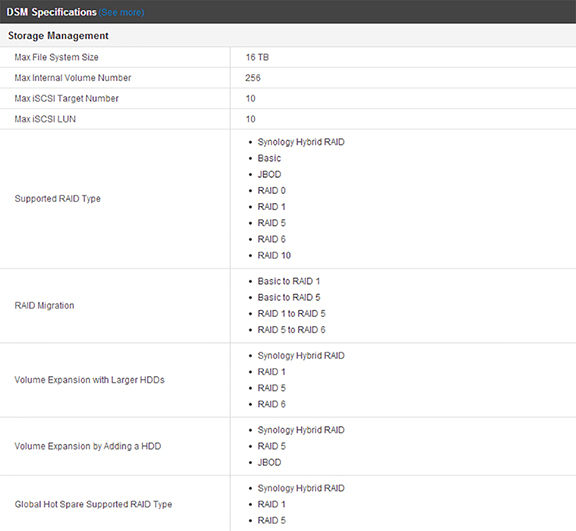Click the Max iSCSI Target Number label
Viewport: 576px width, 531px height.
click(x=66, y=98)
